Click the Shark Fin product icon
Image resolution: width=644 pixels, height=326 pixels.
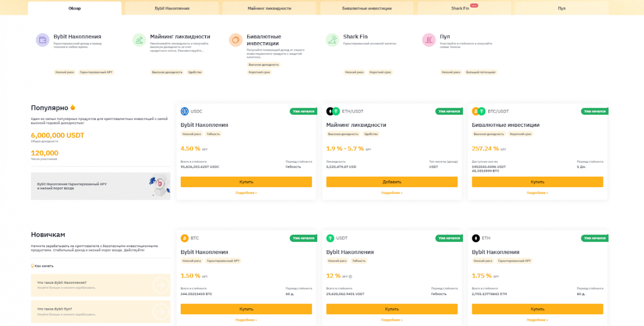[x=332, y=40]
